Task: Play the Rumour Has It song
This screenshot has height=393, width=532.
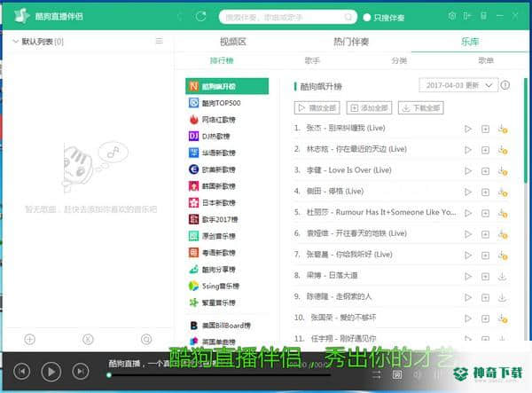Action: 468,213
